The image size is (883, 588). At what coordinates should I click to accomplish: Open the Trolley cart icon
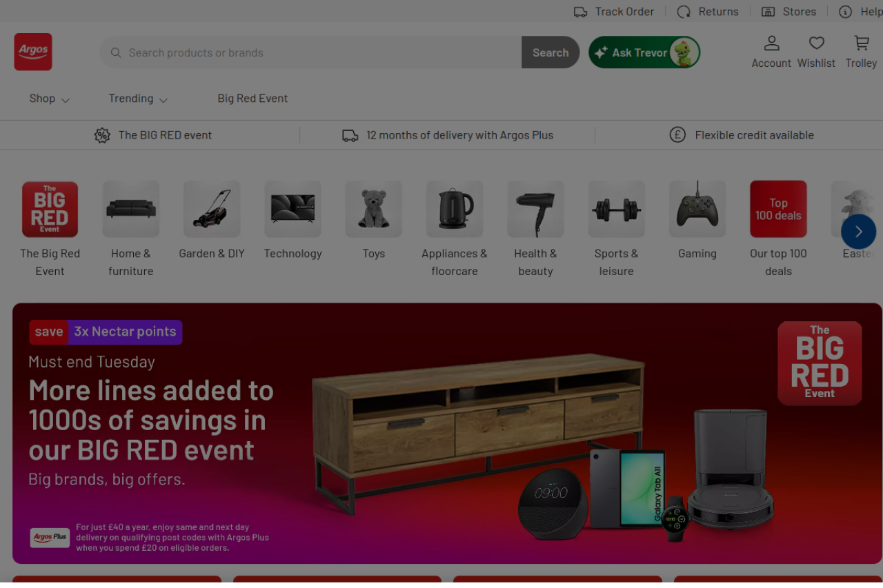(x=861, y=44)
